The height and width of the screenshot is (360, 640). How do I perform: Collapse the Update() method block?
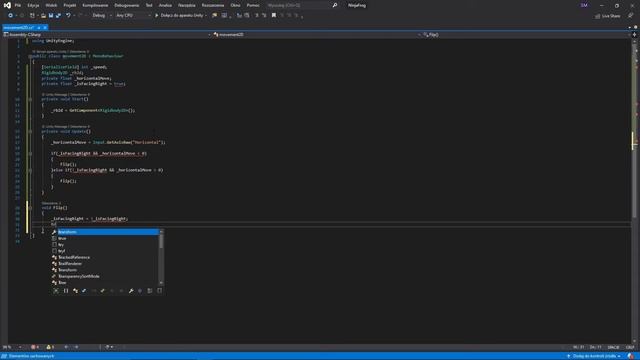click(x=30, y=131)
